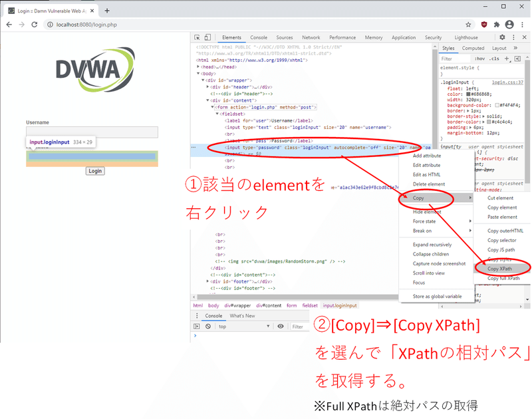This screenshot has height=419, width=532.
Task: Click the Username text field
Action: coord(92,132)
